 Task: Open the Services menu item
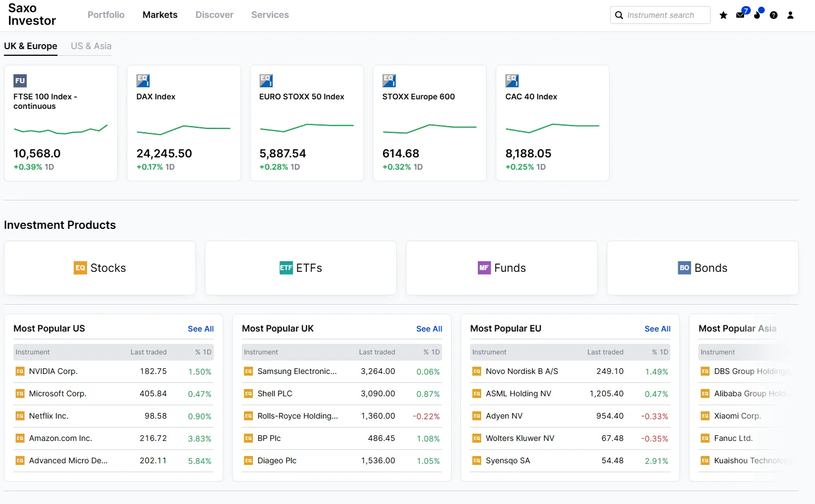pyautogui.click(x=270, y=15)
